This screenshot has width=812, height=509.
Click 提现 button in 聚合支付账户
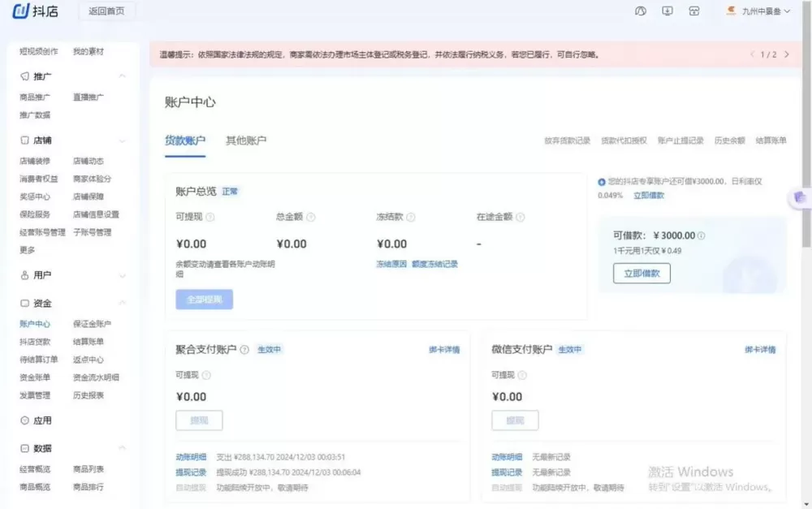(x=199, y=421)
